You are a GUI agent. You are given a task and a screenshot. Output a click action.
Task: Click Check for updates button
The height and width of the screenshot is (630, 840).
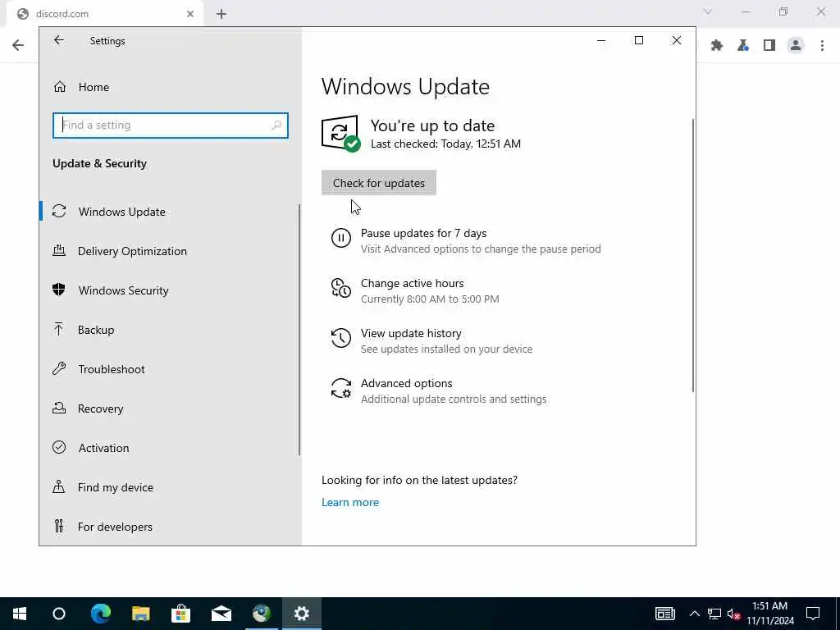tap(379, 183)
